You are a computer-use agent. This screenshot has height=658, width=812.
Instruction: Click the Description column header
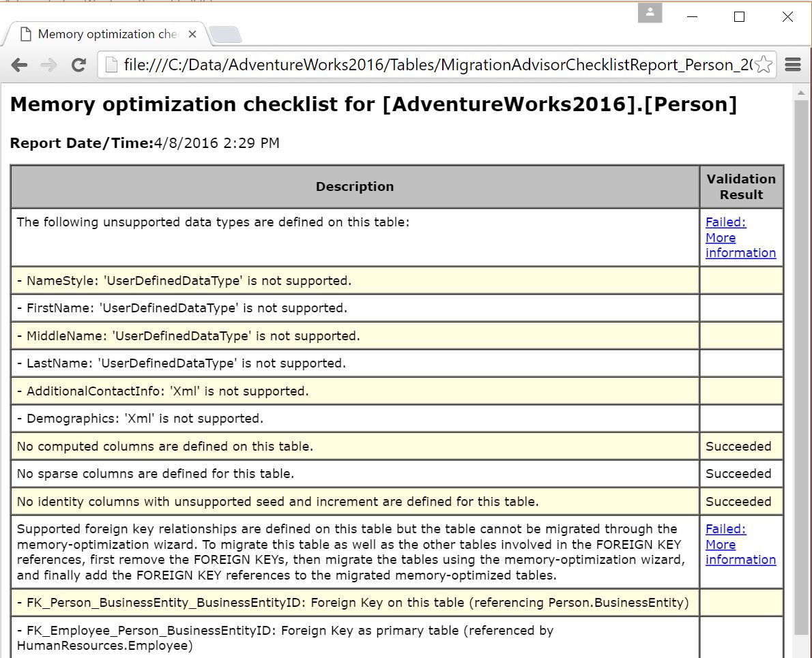[x=356, y=187]
